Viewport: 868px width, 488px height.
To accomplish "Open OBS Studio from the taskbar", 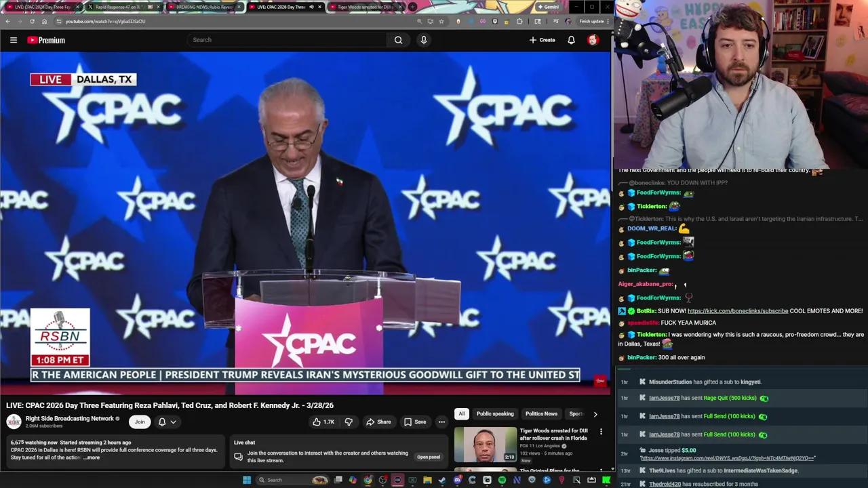I will 382,480.
